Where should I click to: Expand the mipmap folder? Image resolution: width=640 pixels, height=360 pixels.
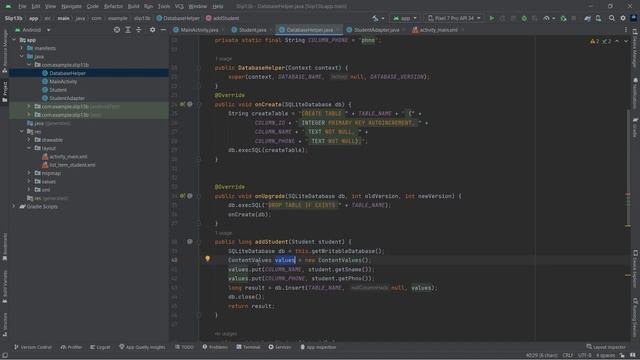tap(29, 173)
